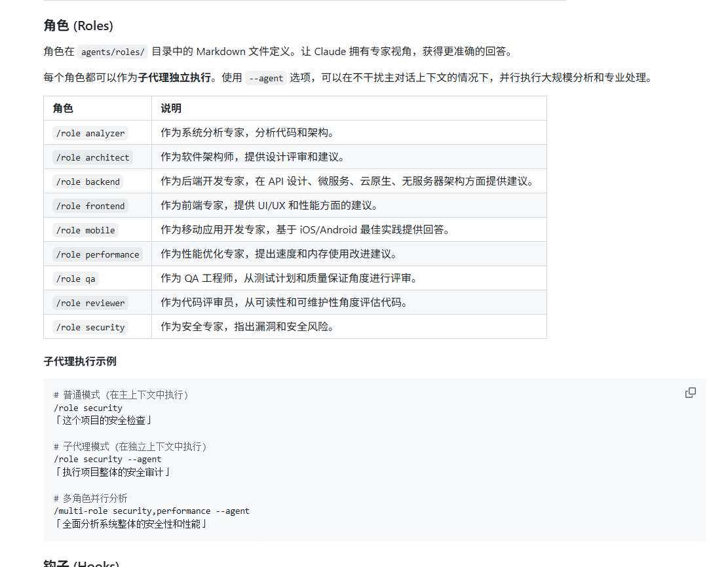Select the /role reviewer table cell
The width and height of the screenshot is (728, 567).
tap(90, 303)
